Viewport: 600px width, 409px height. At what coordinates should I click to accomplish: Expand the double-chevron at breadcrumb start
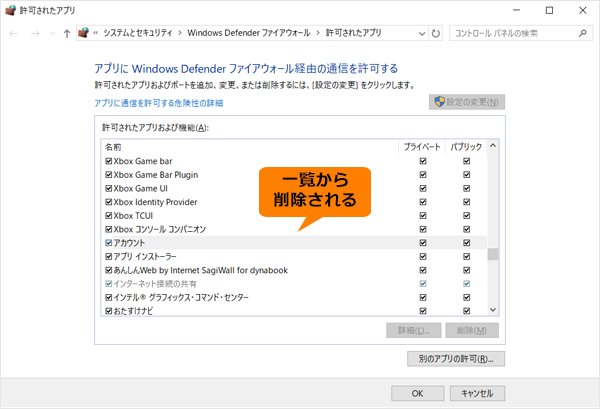point(96,33)
